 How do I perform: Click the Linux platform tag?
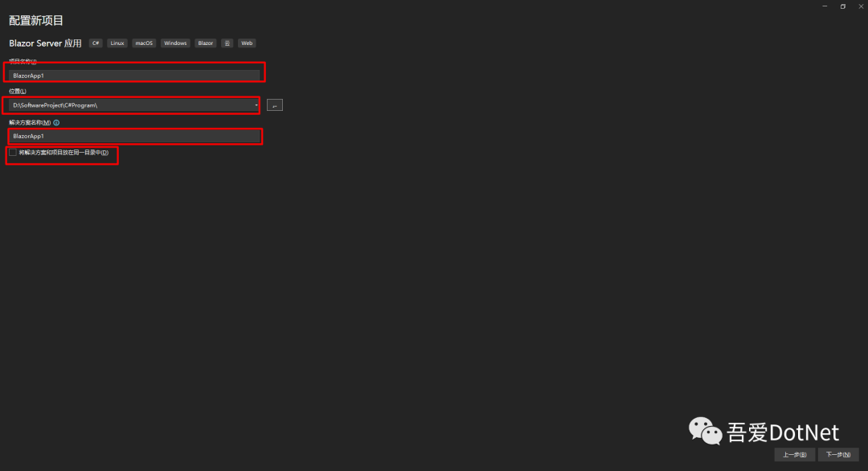click(x=117, y=43)
